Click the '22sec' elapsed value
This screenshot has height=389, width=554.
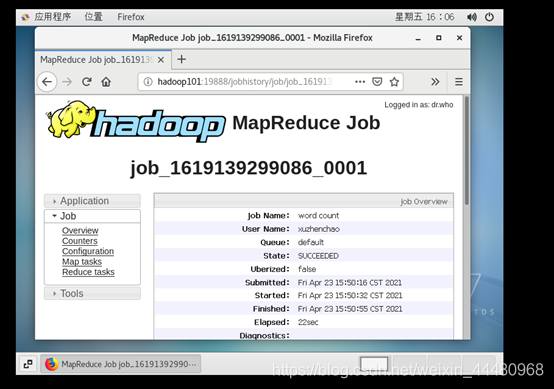coord(308,322)
